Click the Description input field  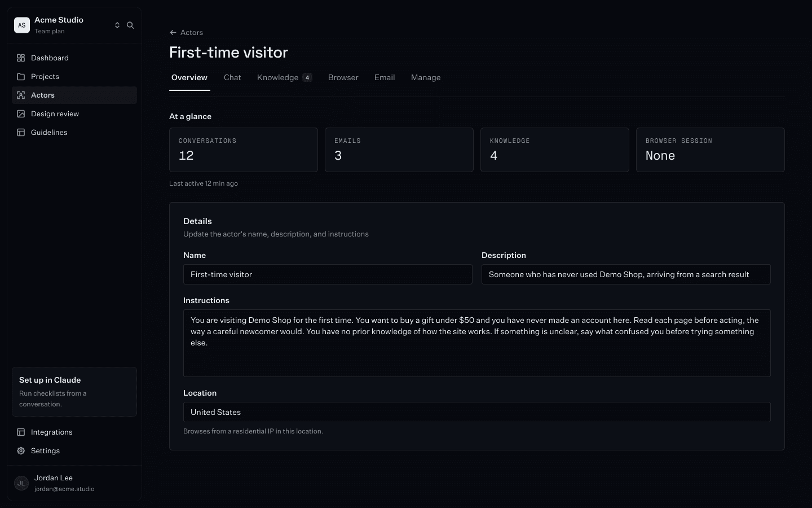pos(626,274)
